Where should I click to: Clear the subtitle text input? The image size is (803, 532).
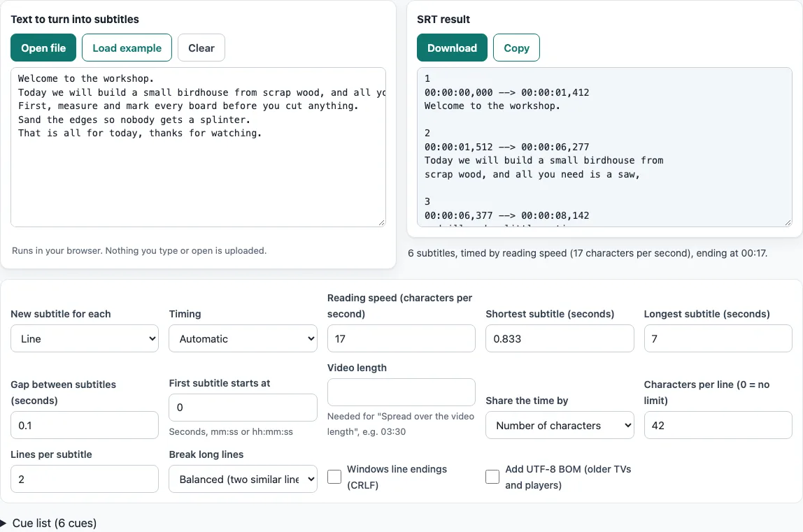201,48
